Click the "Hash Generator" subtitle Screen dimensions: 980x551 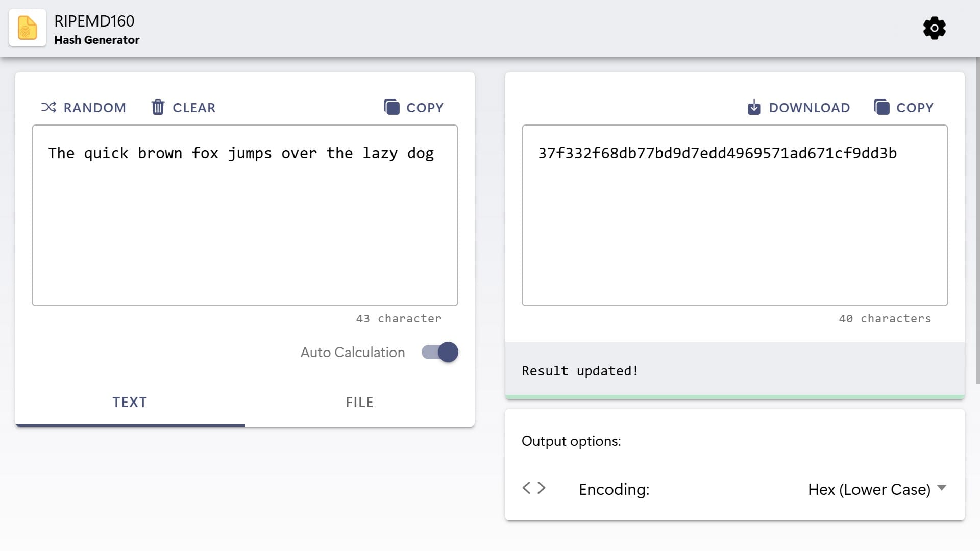click(x=97, y=40)
